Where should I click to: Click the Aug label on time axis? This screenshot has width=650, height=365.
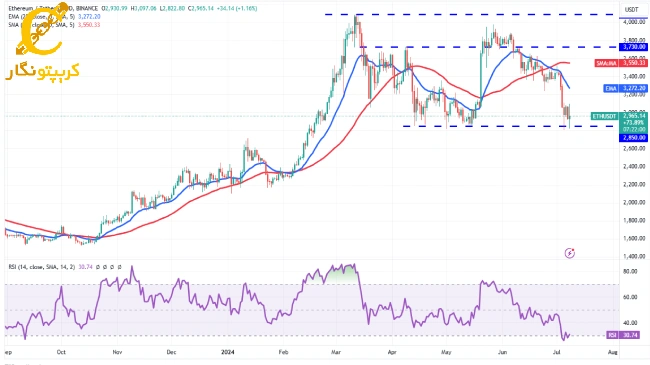coord(612,352)
